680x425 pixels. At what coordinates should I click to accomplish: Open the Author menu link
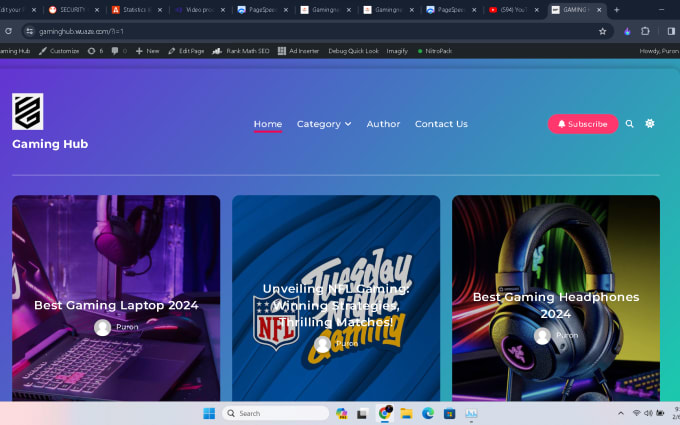click(383, 124)
